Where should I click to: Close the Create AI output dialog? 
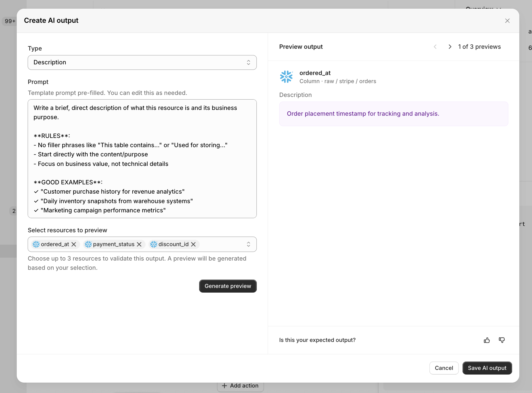(507, 21)
